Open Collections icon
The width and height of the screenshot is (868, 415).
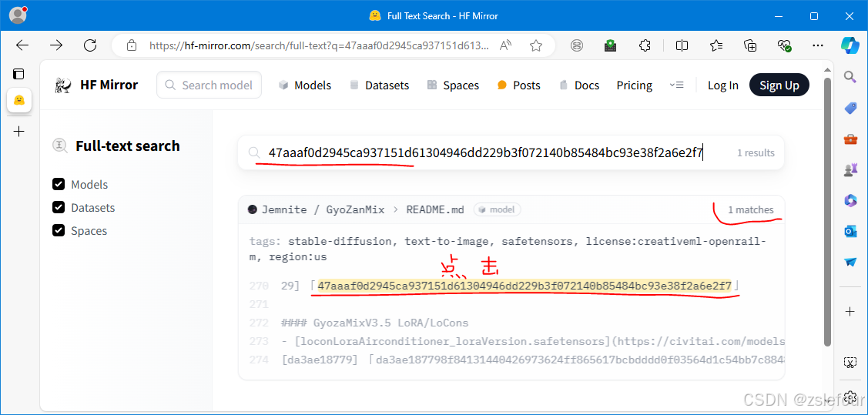pos(750,45)
